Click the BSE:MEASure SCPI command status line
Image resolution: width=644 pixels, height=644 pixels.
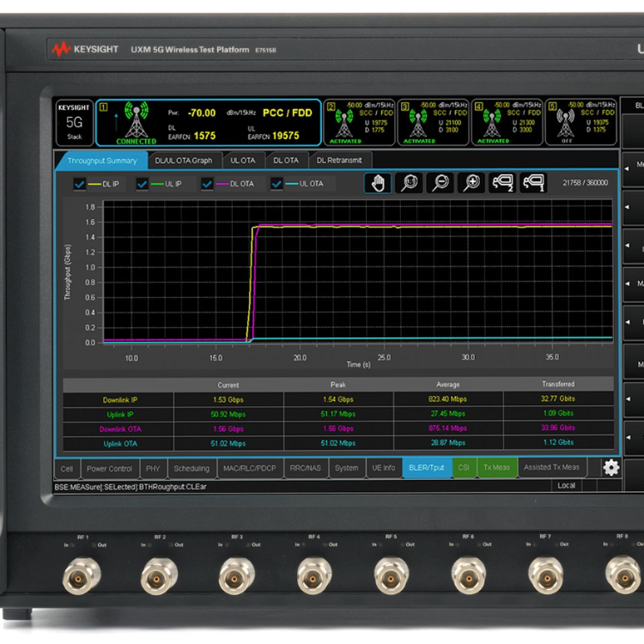131,487
